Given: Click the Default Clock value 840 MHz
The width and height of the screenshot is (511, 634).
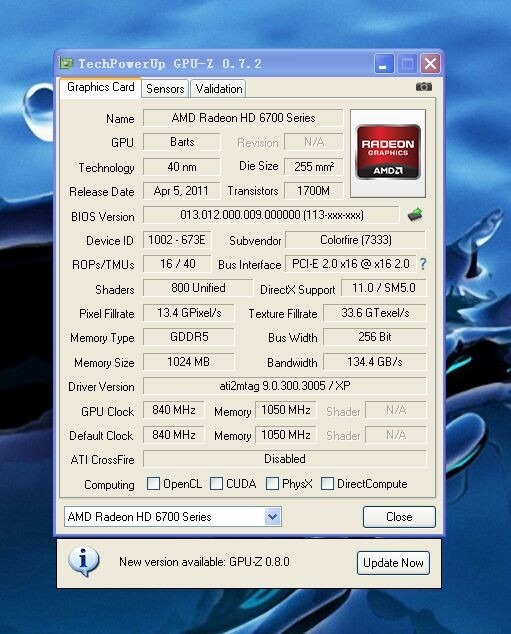Looking at the screenshot, I should [x=173, y=435].
